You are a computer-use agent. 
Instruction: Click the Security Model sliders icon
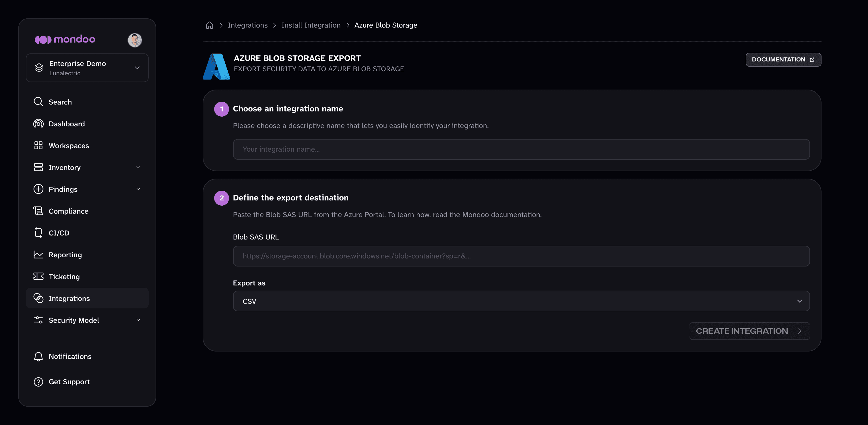(x=38, y=320)
